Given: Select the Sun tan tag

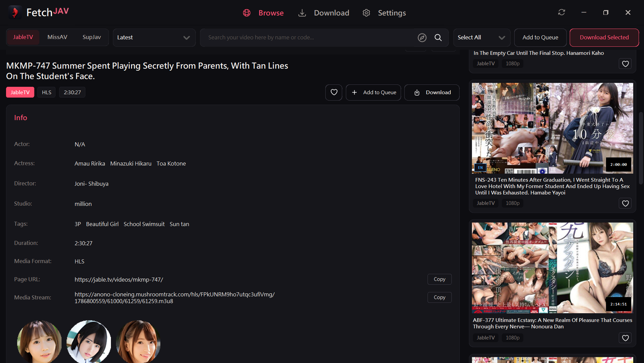Looking at the screenshot, I should coord(179,224).
